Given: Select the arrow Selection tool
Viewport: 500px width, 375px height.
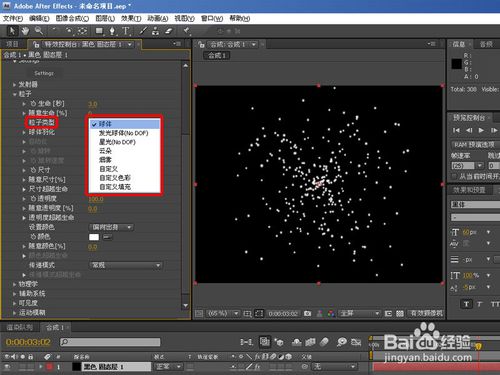Looking at the screenshot, I should 12,31.
